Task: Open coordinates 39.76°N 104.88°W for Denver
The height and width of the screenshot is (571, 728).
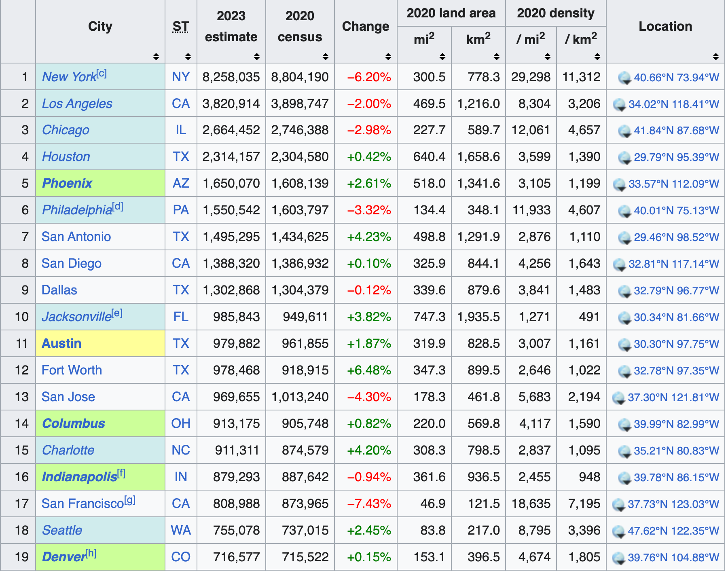Action: [x=673, y=558]
